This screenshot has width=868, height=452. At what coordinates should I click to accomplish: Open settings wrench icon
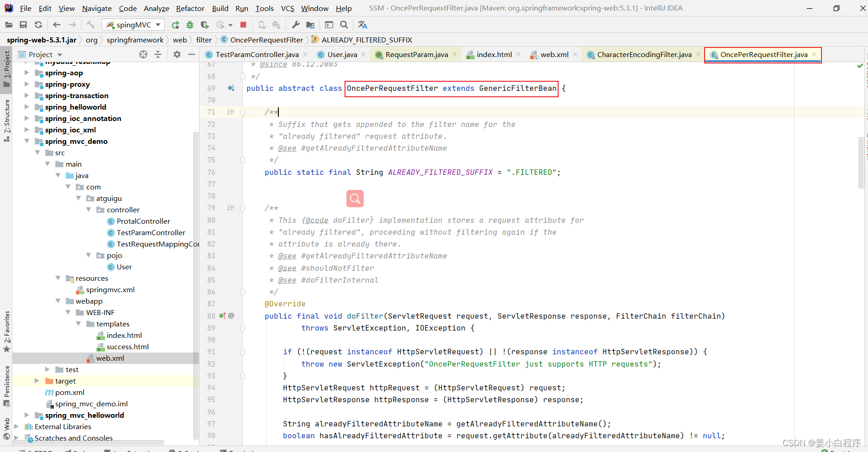296,25
